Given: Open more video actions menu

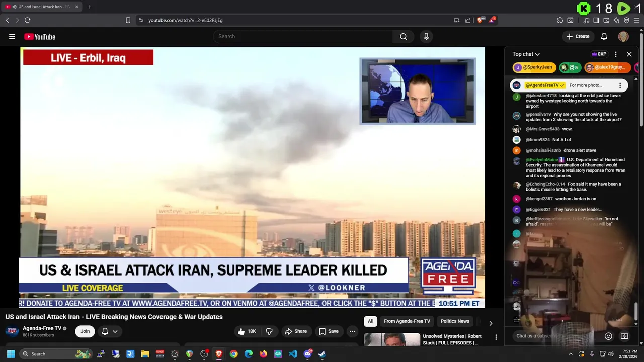Looking at the screenshot, I should [x=352, y=331].
